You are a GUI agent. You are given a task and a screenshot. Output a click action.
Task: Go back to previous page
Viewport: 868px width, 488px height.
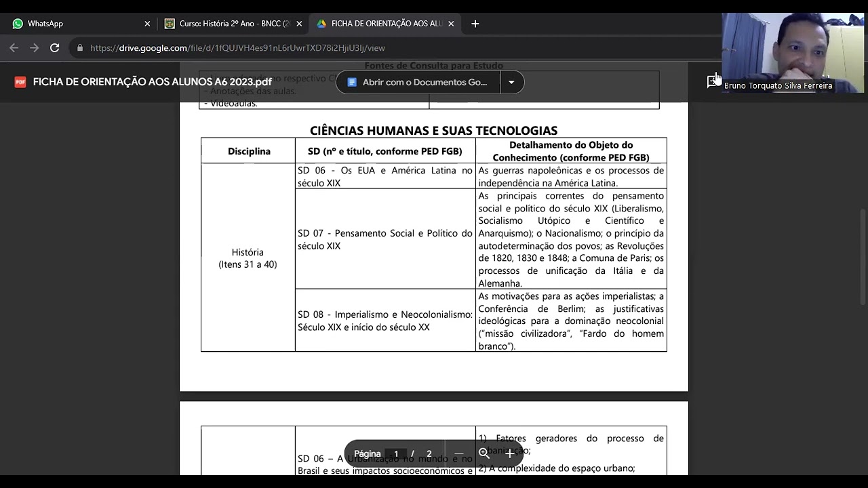[x=14, y=48]
